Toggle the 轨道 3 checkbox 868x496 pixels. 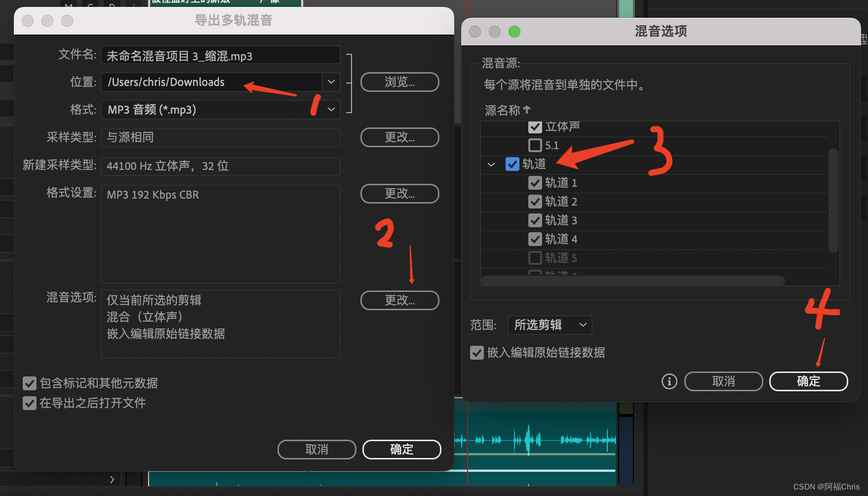[x=535, y=220]
